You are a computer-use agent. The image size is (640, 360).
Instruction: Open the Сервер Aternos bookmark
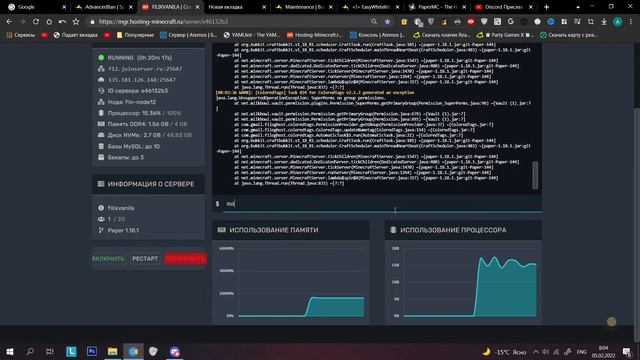pyautogui.click(x=188, y=35)
